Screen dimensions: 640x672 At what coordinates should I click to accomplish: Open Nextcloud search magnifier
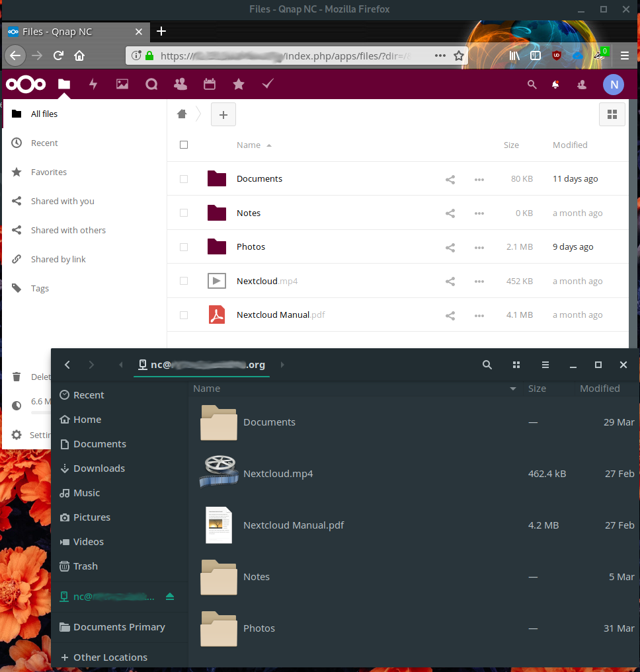pyautogui.click(x=532, y=85)
